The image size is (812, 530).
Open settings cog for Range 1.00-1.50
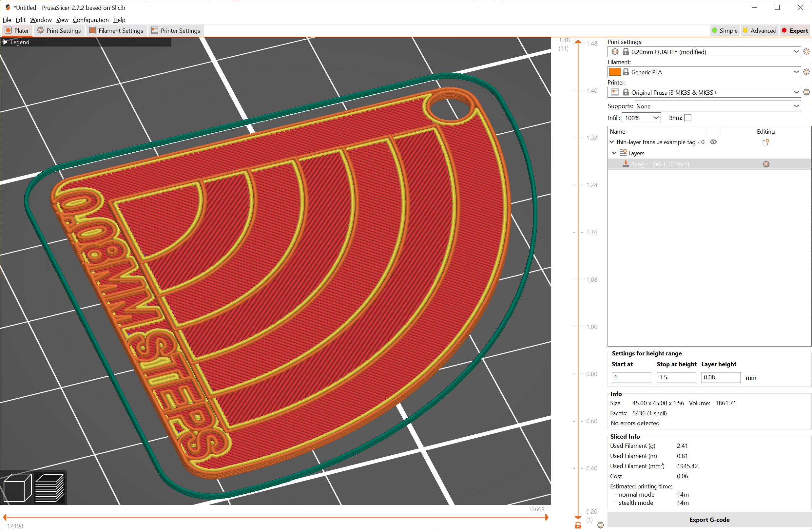pos(766,164)
